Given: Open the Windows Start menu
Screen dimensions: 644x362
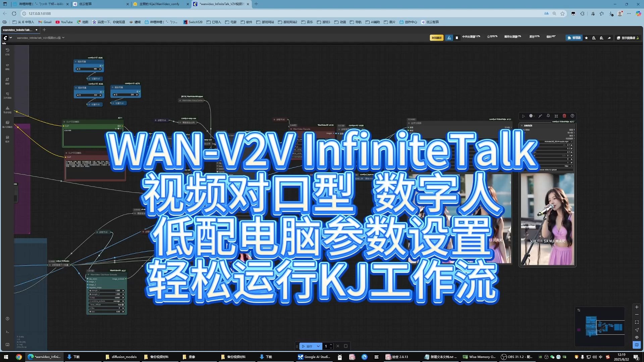Looking at the screenshot, I should [x=6, y=357].
